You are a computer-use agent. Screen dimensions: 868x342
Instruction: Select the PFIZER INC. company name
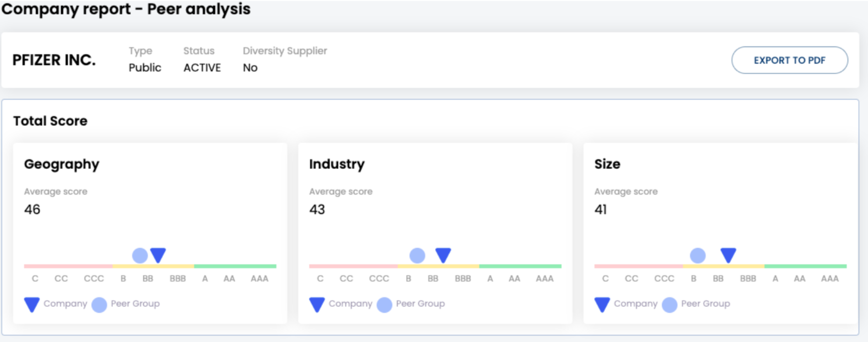[54, 60]
